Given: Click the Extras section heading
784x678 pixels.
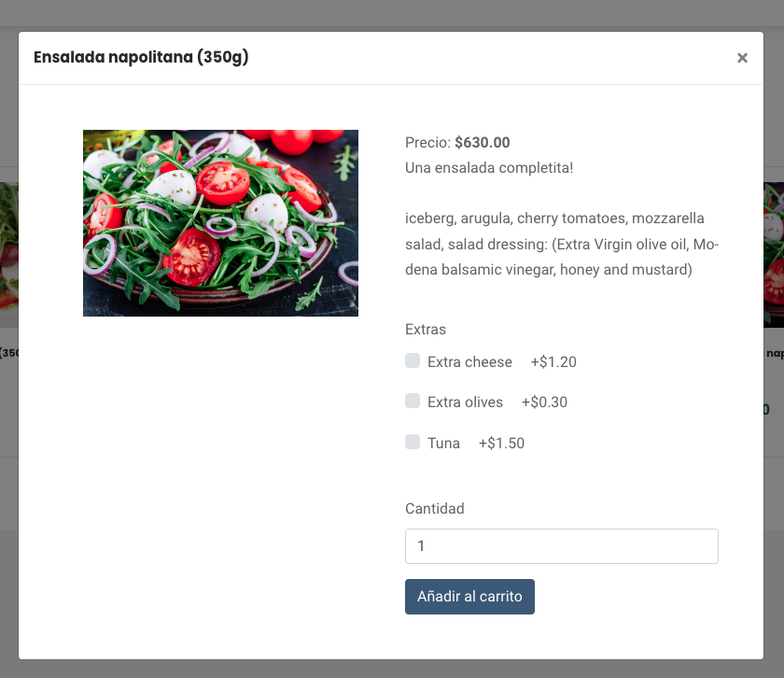Looking at the screenshot, I should [x=426, y=330].
